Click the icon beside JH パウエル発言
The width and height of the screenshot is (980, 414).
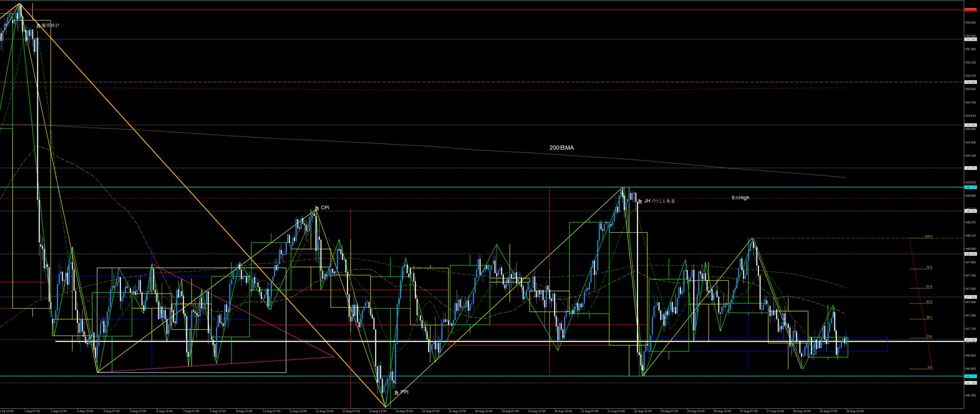[640, 201]
